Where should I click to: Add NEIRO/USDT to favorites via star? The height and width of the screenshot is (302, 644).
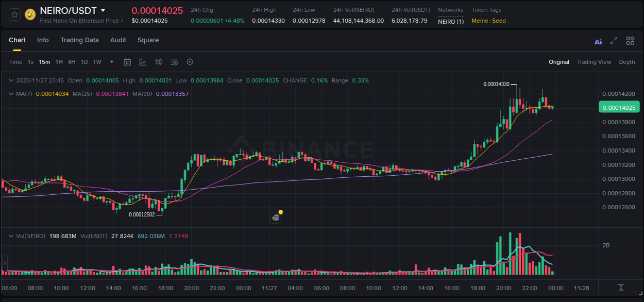14,14
